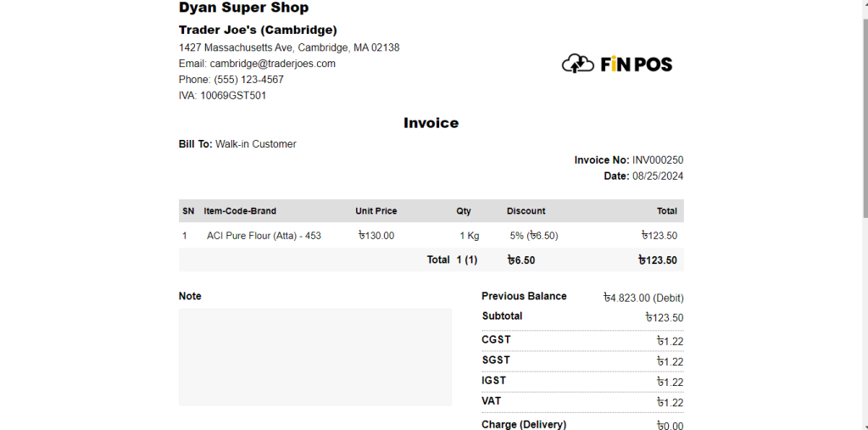Click the ACI Pure Flour (Atta) - 453 item

click(x=264, y=236)
